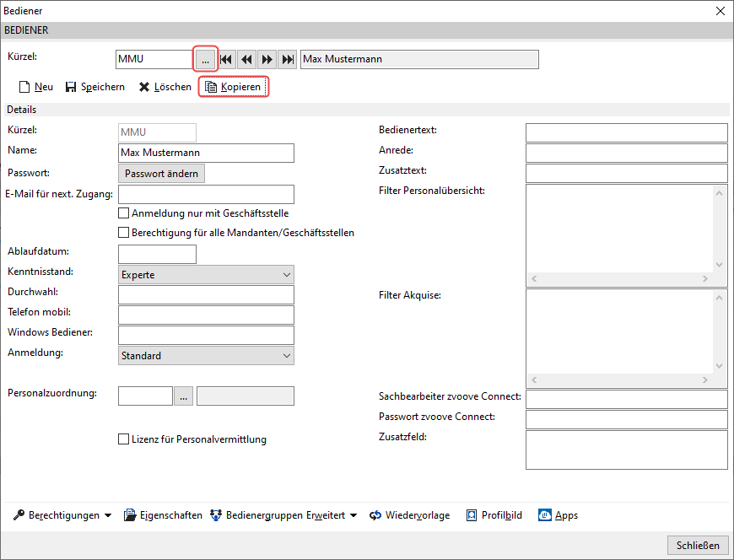Copy user with Kopieren
This screenshot has height=560, width=734.
tap(233, 87)
